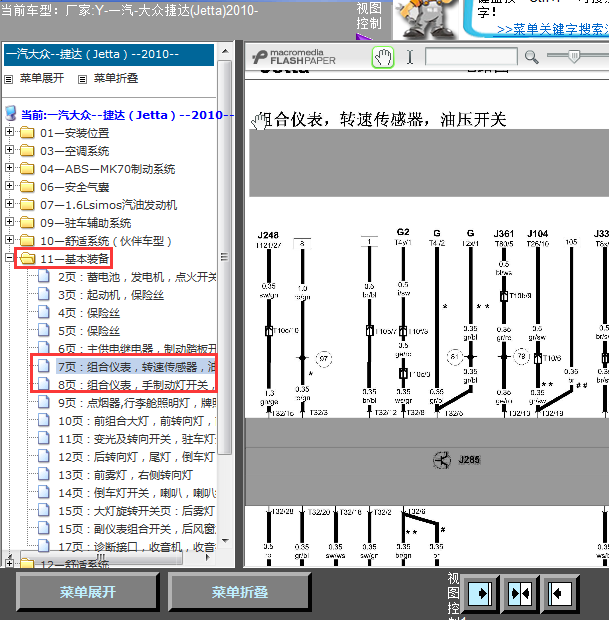Click tree panel scroll down arrow
609x621 pixels.
[225, 541]
